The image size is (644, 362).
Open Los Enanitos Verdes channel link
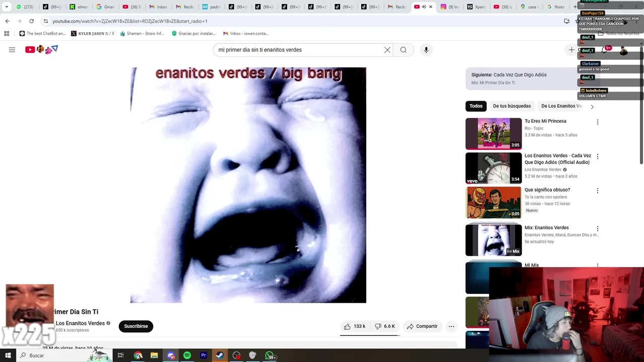point(80,323)
